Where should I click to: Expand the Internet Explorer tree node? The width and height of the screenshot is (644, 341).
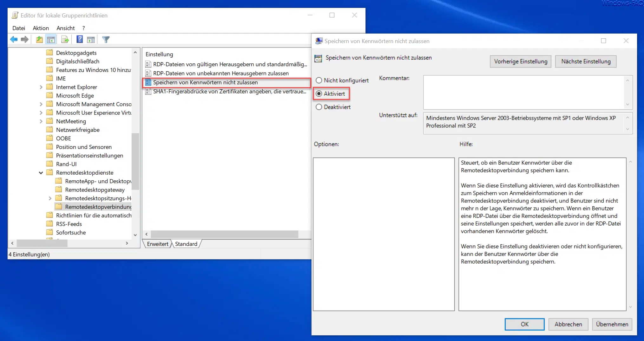tap(41, 87)
